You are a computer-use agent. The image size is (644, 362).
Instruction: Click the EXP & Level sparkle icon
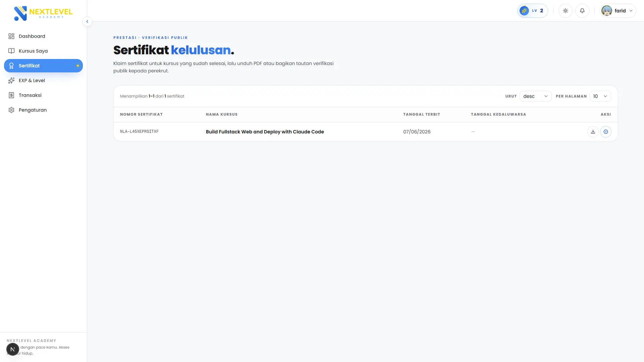[11, 80]
